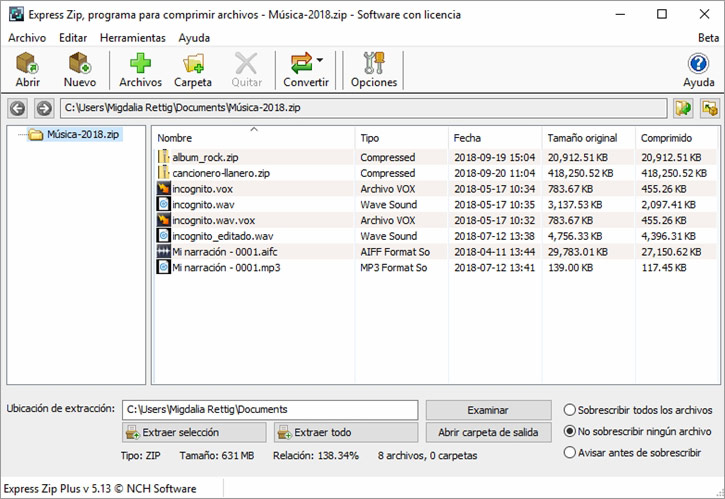Select the incognito.wav.vox file name
Image resolution: width=725 pixels, height=499 pixels.
point(214,220)
